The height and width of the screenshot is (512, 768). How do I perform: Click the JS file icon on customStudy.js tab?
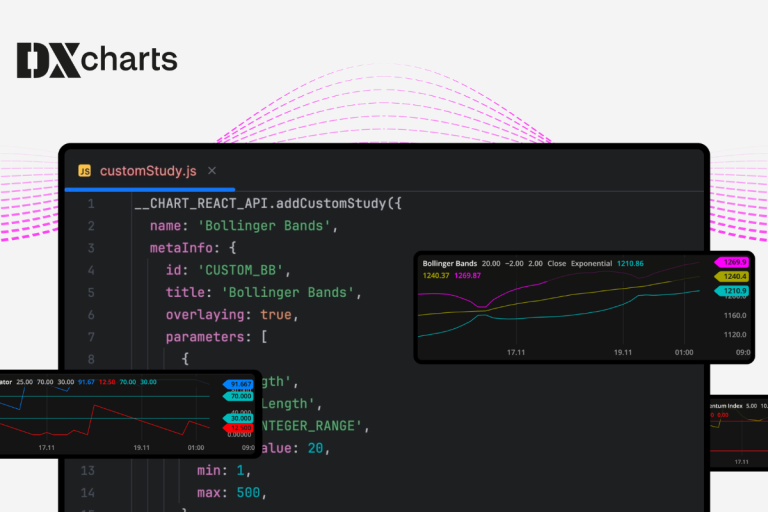click(x=85, y=171)
